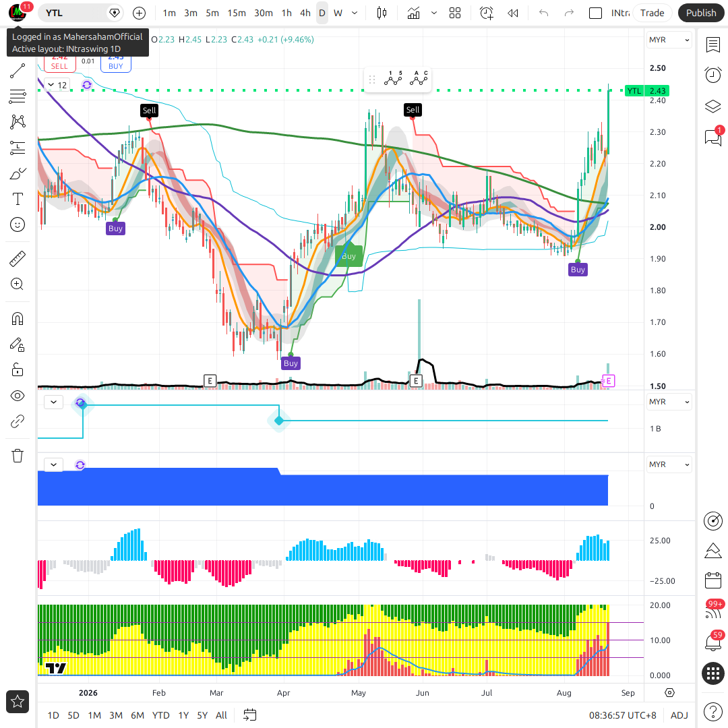Click the SELL price button

(59, 63)
